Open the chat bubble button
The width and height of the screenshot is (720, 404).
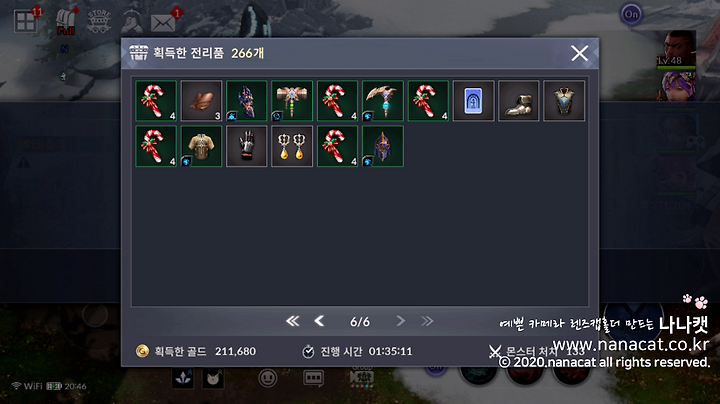(314, 378)
